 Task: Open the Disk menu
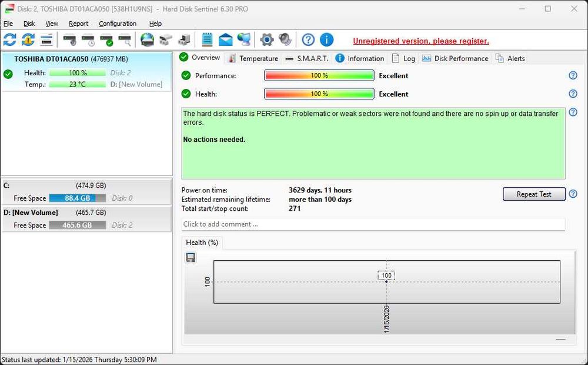(x=29, y=24)
